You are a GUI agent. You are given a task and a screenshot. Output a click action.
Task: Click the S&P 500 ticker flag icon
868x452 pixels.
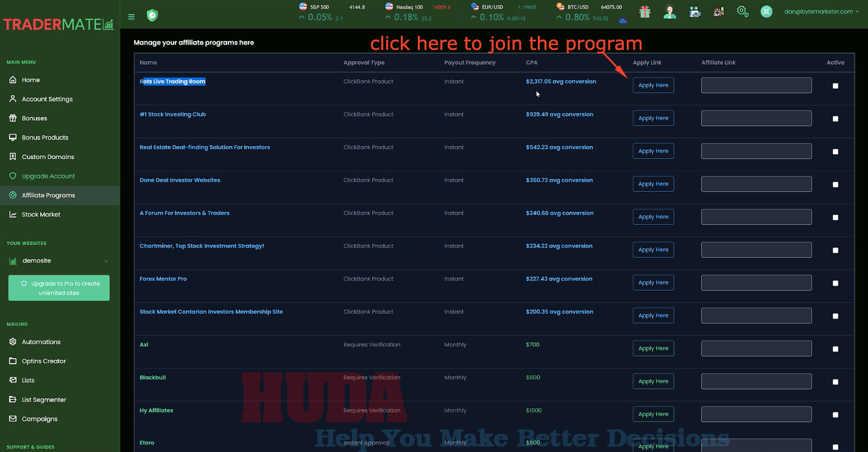tap(303, 7)
